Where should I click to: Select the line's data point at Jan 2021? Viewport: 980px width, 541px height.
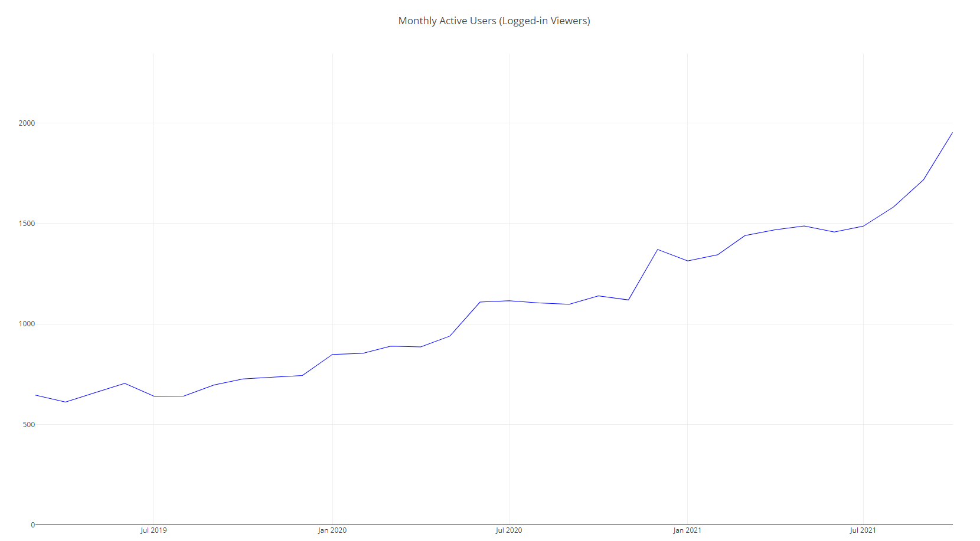(x=687, y=261)
